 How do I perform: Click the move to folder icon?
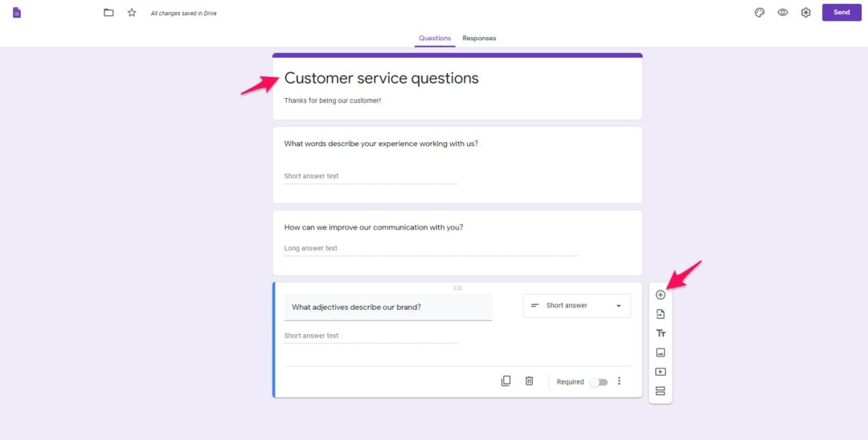click(108, 13)
